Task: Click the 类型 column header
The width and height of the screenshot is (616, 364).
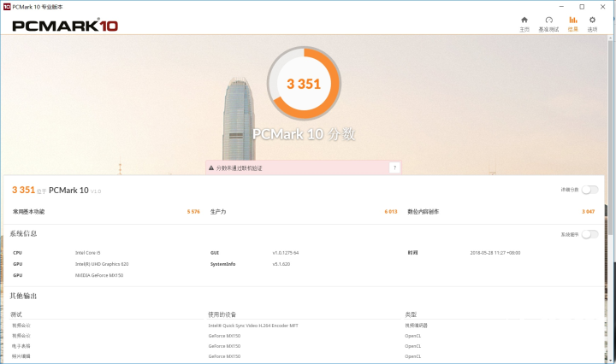Action: pos(411,314)
